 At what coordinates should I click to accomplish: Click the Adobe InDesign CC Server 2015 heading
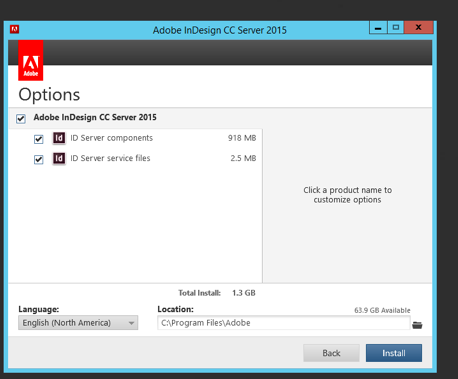[95, 117]
